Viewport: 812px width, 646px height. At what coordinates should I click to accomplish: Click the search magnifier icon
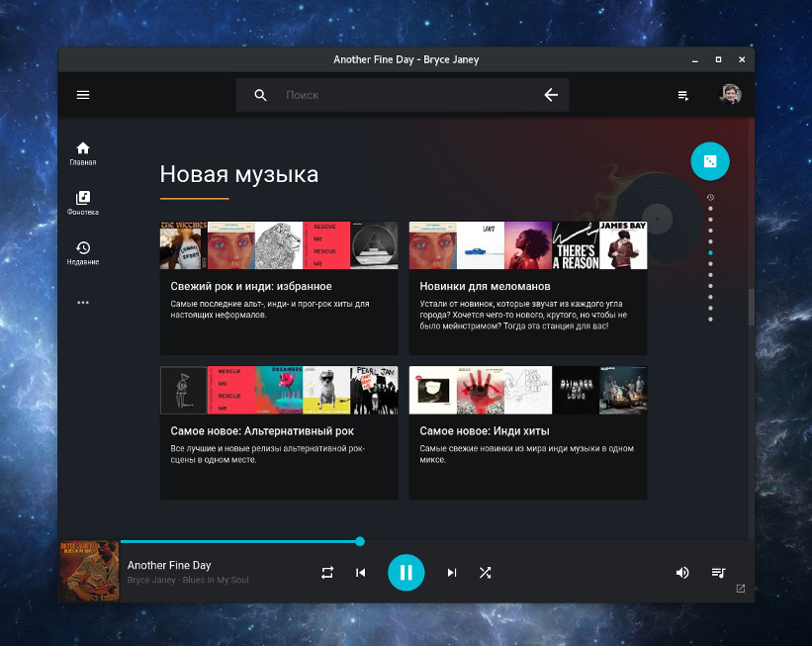(x=260, y=95)
